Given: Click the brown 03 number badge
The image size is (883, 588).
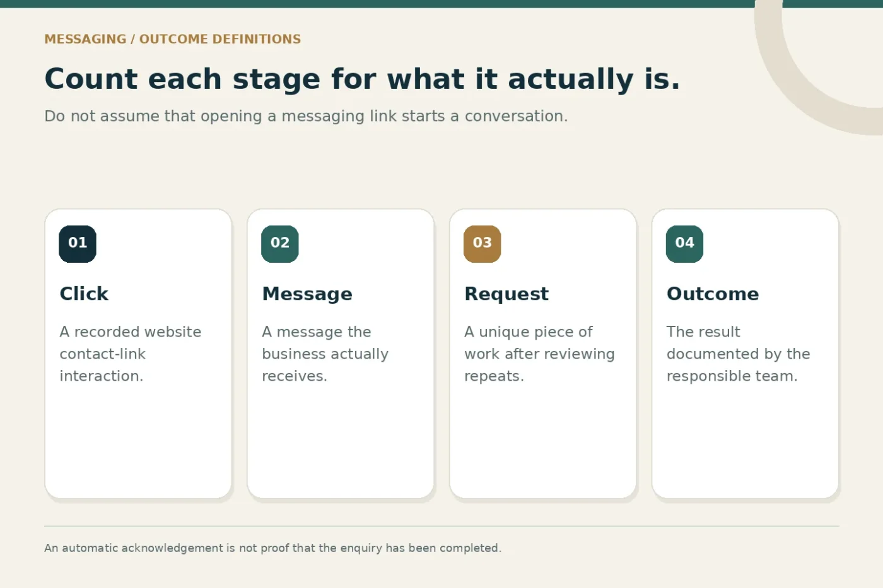Looking at the screenshot, I should click(x=482, y=243).
